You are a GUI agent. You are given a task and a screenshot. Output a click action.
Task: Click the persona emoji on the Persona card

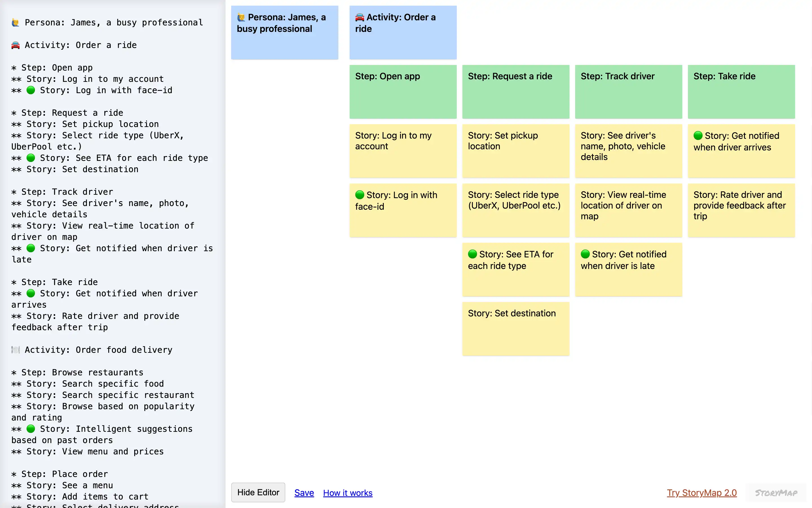[x=241, y=17]
